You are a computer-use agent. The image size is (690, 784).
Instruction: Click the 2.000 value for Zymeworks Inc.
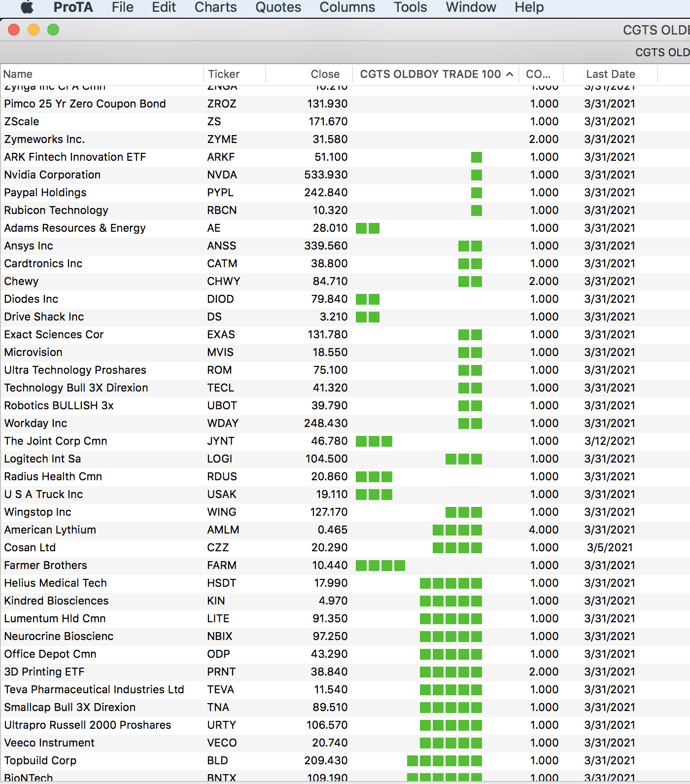click(544, 140)
